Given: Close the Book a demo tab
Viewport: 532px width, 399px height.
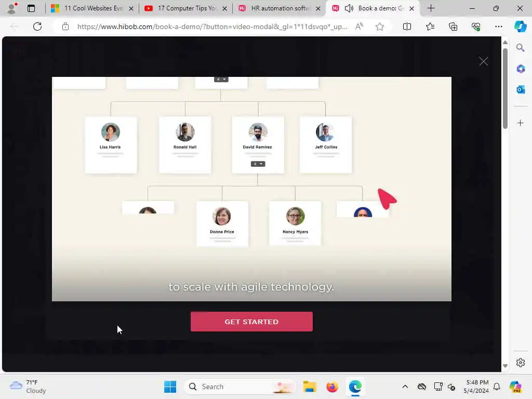Looking at the screenshot, I should point(411,8).
